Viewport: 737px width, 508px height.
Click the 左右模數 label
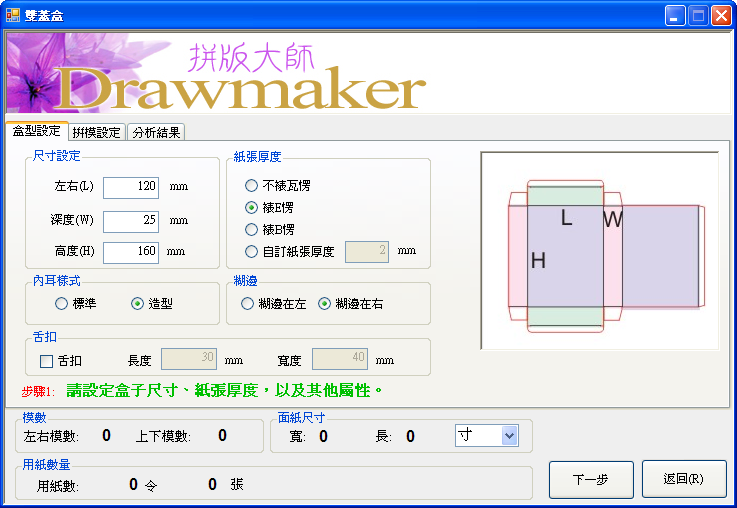pos(51,437)
